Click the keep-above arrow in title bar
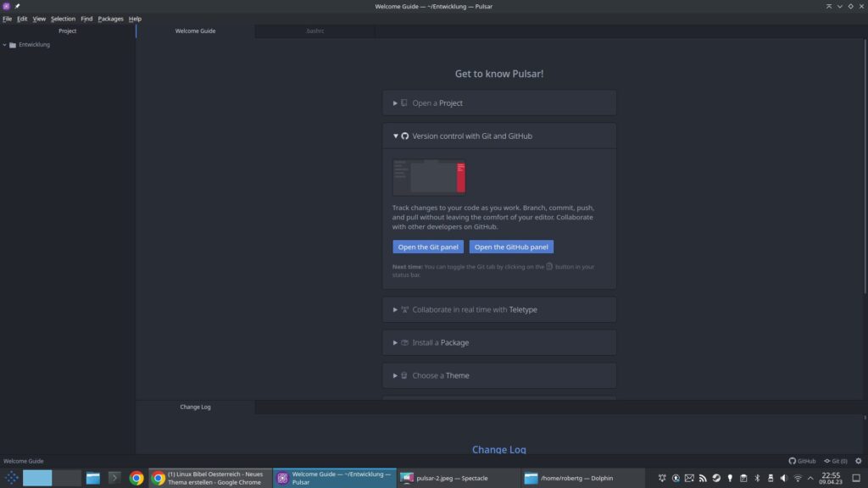The width and height of the screenshot is (868, 488). pos(829,6)
